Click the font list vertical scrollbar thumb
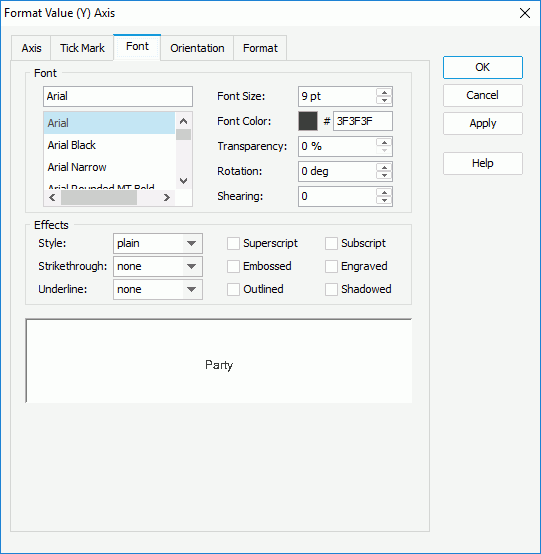Screen dimensions: 541x554 183,134
